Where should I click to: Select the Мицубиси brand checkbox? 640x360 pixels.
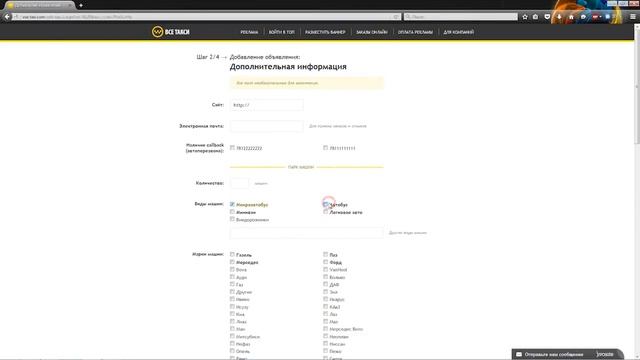232,336
